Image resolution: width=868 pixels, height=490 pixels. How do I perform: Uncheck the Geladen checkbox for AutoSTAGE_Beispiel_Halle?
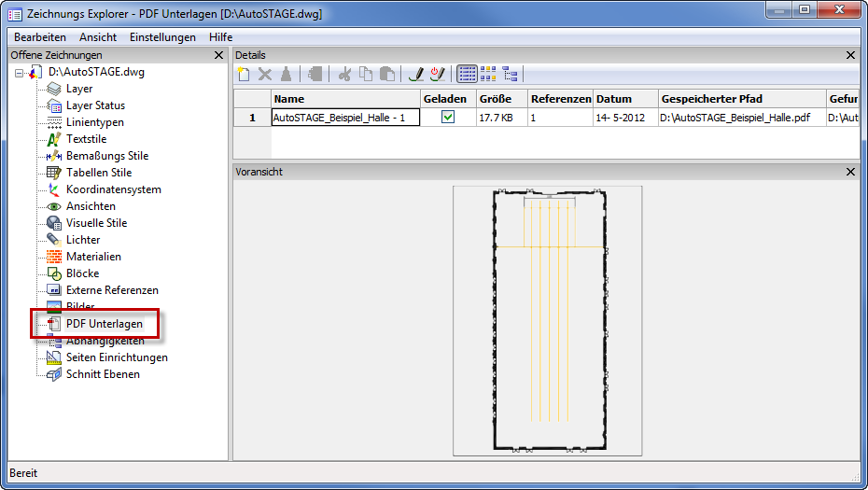pyautogui.click(x=448, y=118)
